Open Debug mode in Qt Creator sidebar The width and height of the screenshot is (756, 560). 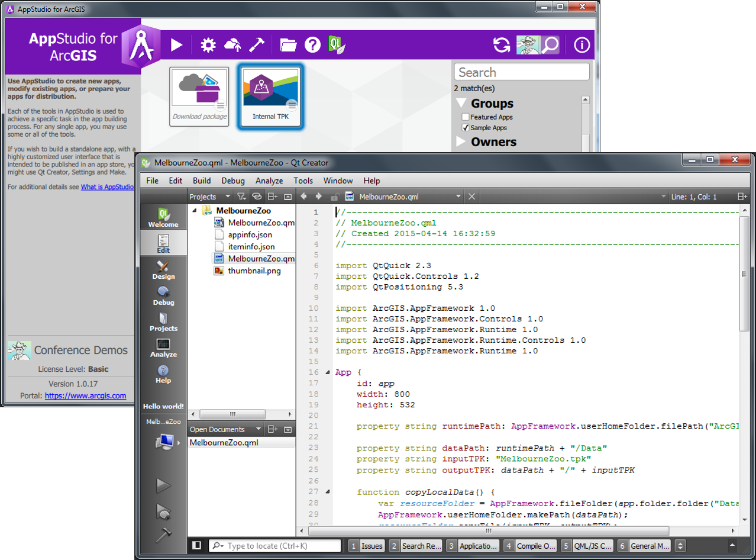click(x=163, y=295)
